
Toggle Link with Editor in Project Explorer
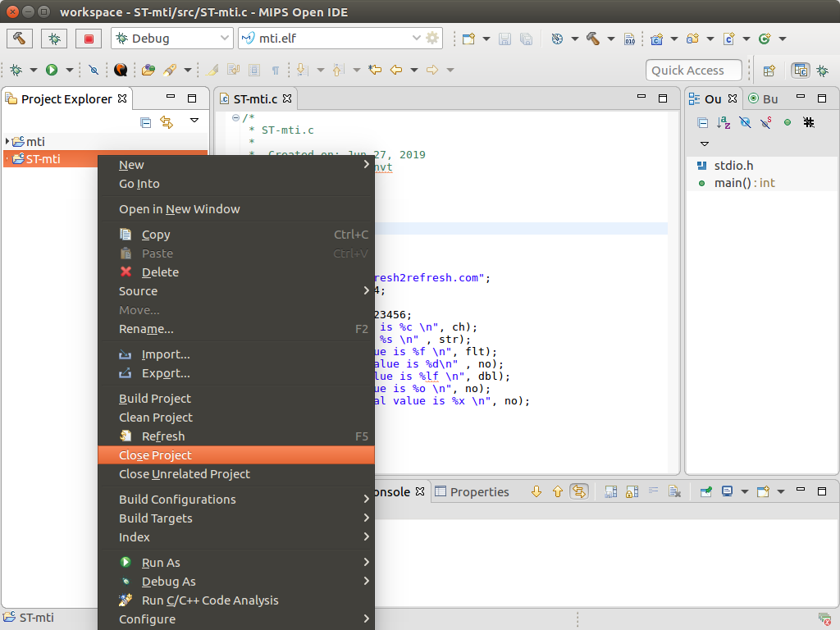pyautogui.click(x=167, y=122)
